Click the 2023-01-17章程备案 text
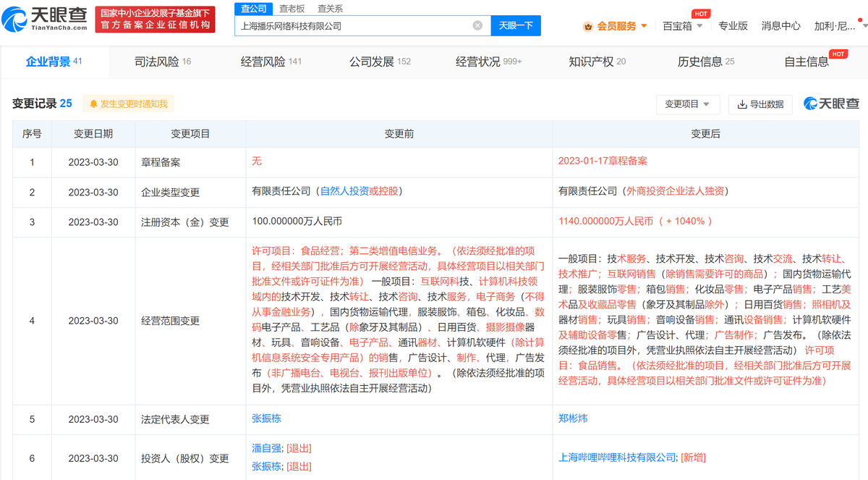The image size is (868, 480). tap(603, 161)
